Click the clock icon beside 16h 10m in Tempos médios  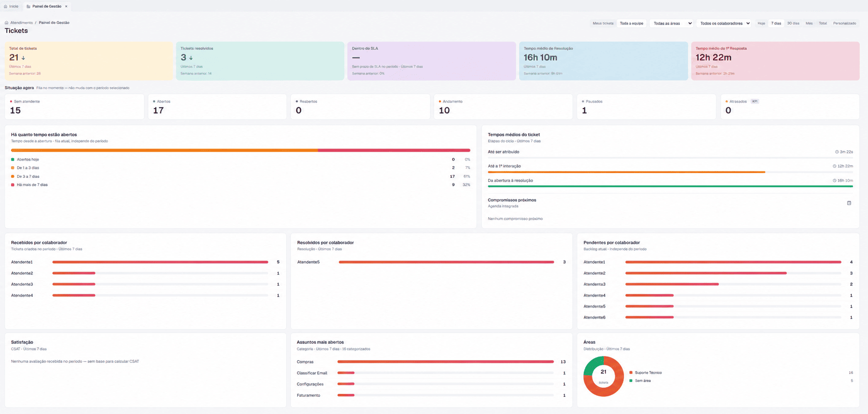[835, 181]
